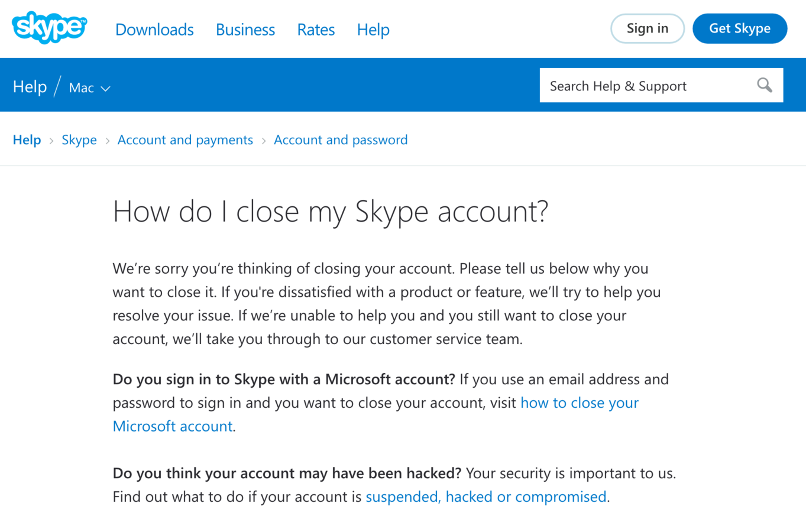
Task: Open suspended, hacked or compromised link
Action: coord(486,497)
